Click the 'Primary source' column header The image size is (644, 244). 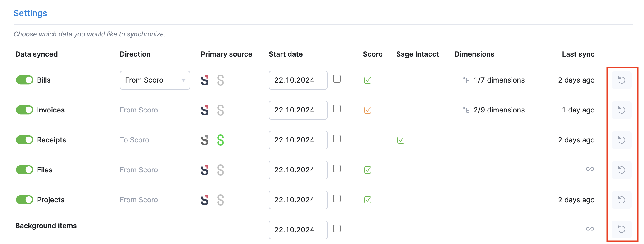click(x=226, y=54)
